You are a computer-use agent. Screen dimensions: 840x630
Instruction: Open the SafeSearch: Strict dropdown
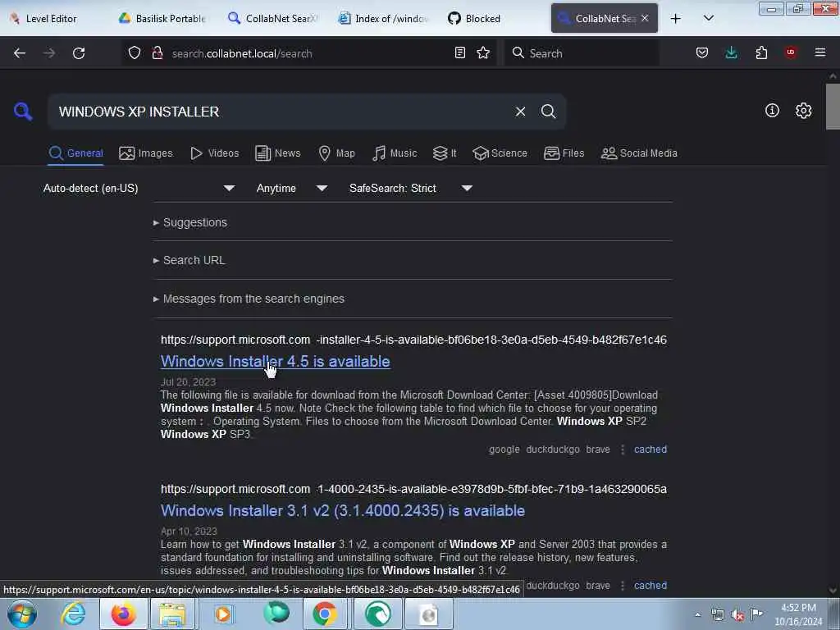point(410,188)
